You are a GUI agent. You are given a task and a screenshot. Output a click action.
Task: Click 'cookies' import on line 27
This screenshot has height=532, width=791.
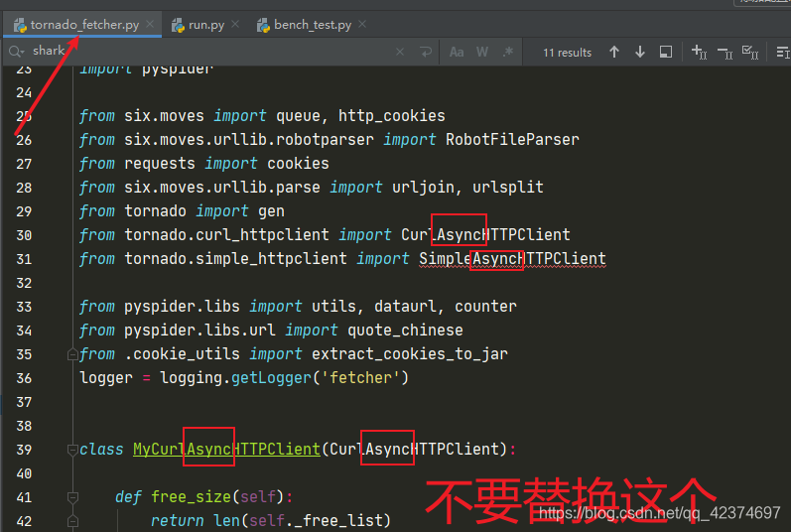298,164
